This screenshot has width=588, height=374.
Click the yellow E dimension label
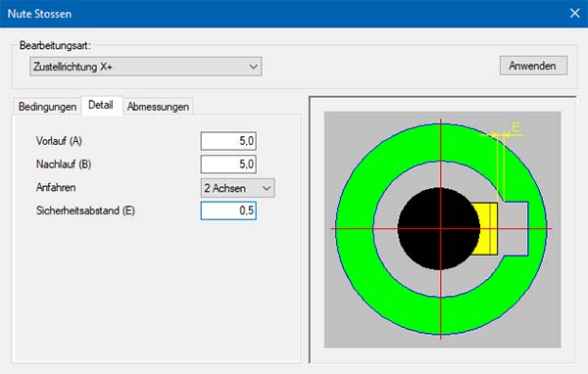coord(516,127)
